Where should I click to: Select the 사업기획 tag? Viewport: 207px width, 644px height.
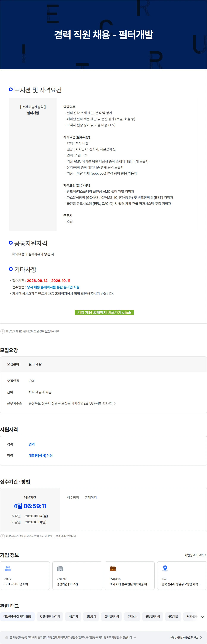pyautogui.click(x=73, y=616)
